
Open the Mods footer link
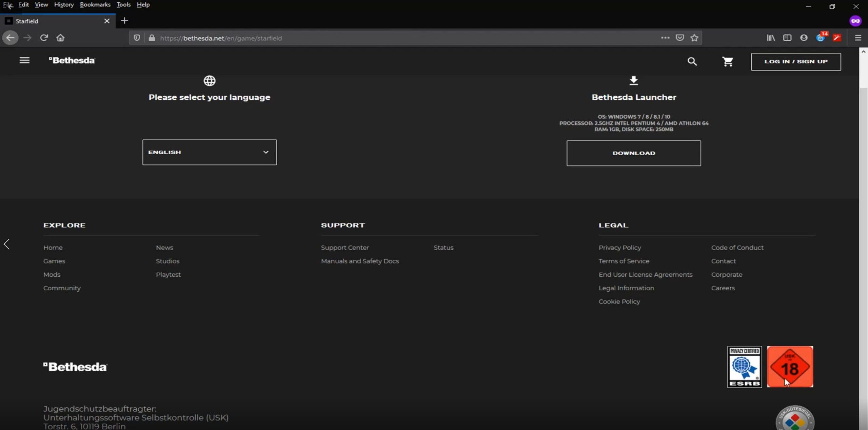click(52, 275)
